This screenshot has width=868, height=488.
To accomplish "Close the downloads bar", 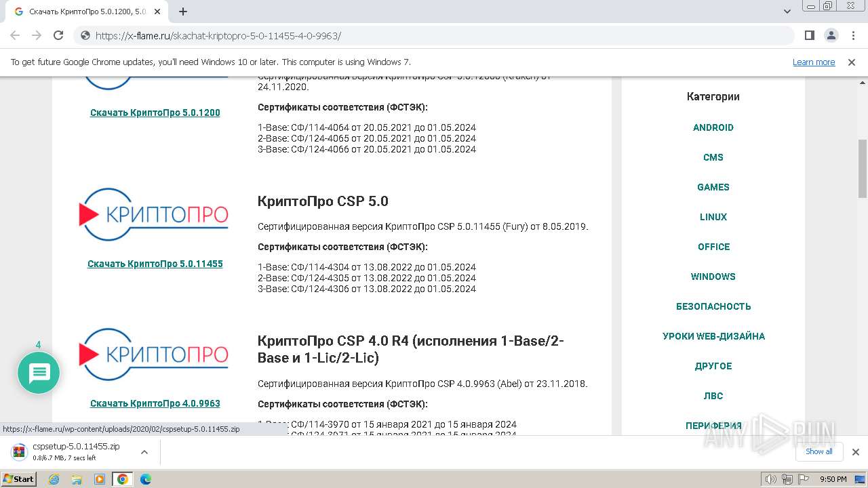I will click(x=855, y=452).
